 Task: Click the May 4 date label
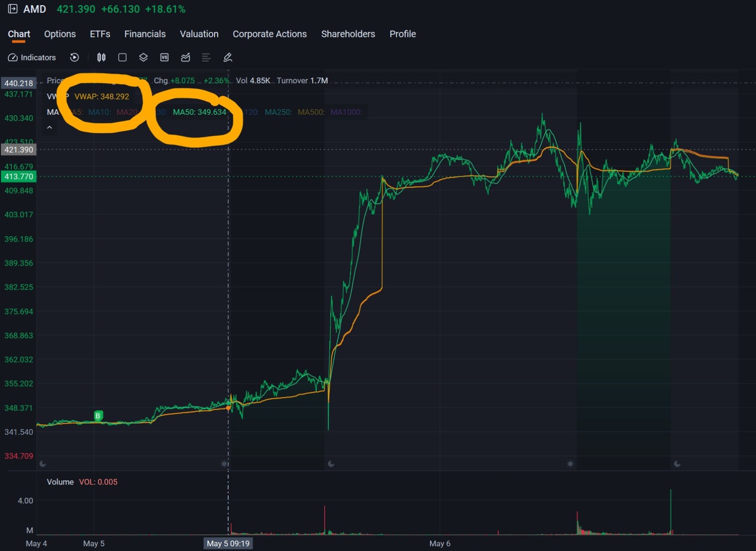36,543
